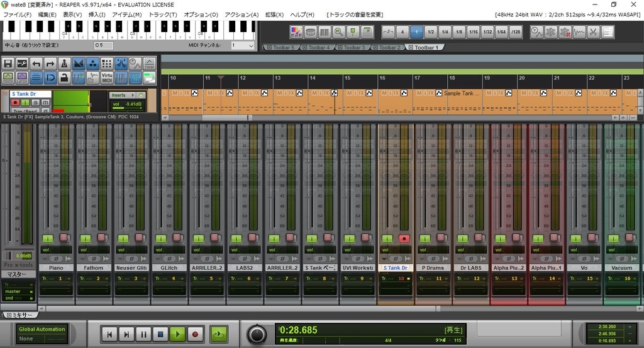The height and width of the screenshot is (348, 644).
Task: Click the magnifier zoom icon in Toolbar 1
Action: 339,31
